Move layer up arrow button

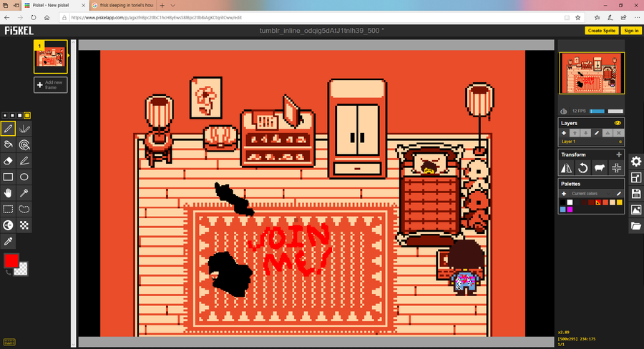[575, 133]
